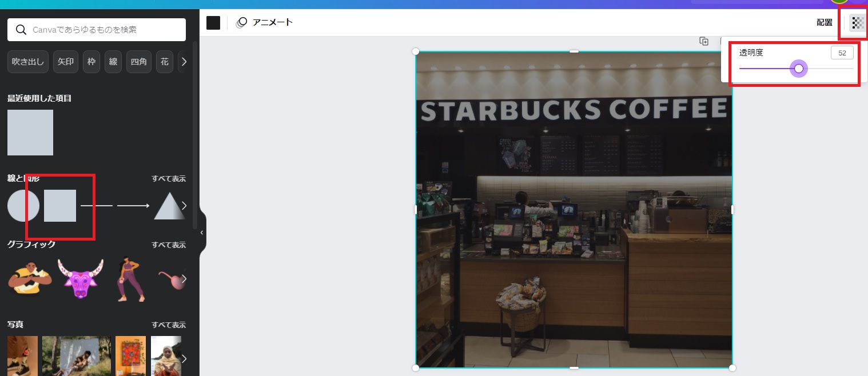Open the black fill color swatch
Image resolution: width=868 pixels, height=376 pixels.
(x=213, y=23)
